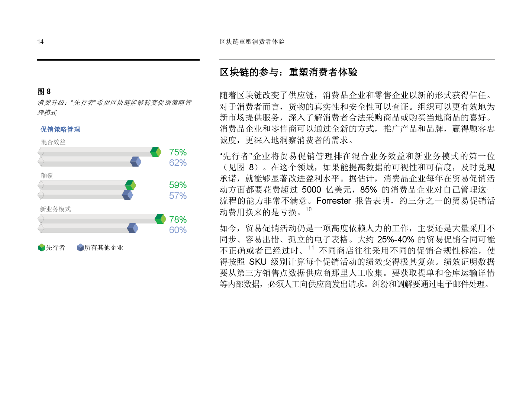Click green hexagon marker on 混合效益 75% bar
The height and width of the screenshot is (399, 532).
tap(156, 152)
